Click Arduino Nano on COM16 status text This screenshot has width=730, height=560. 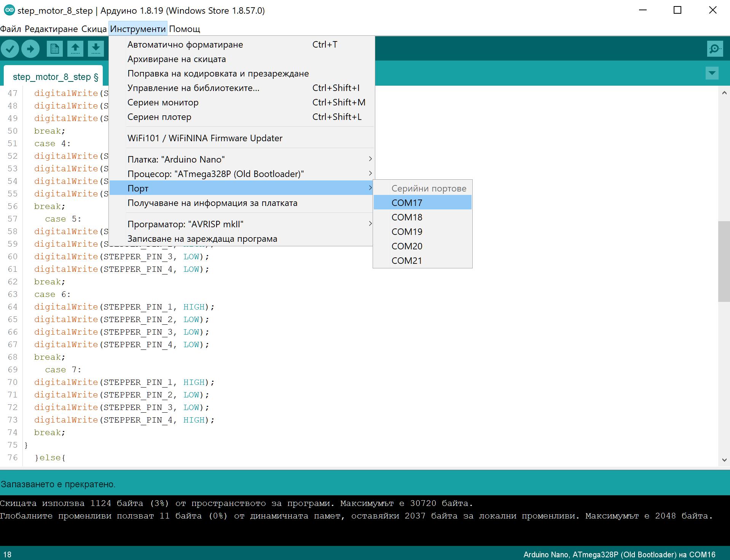pyautogui.click(x=619, y=555)
